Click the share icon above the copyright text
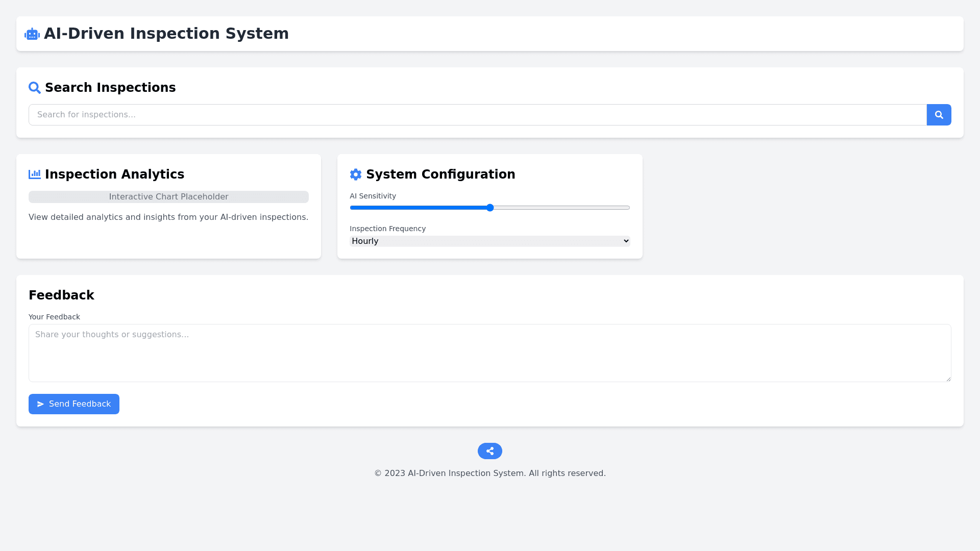The width and height of the screenshot is (980, 551). coord(489,451)
